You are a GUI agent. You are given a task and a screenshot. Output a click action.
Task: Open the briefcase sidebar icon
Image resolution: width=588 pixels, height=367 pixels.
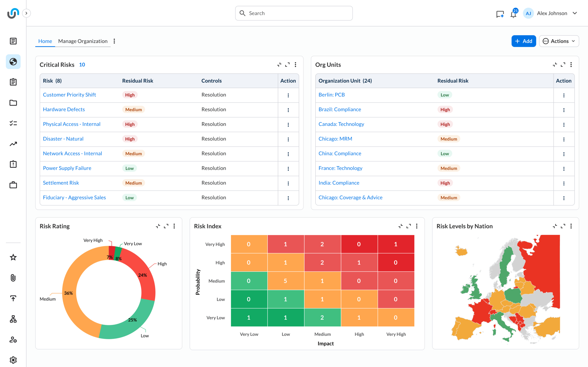click(x=13, y=185)
